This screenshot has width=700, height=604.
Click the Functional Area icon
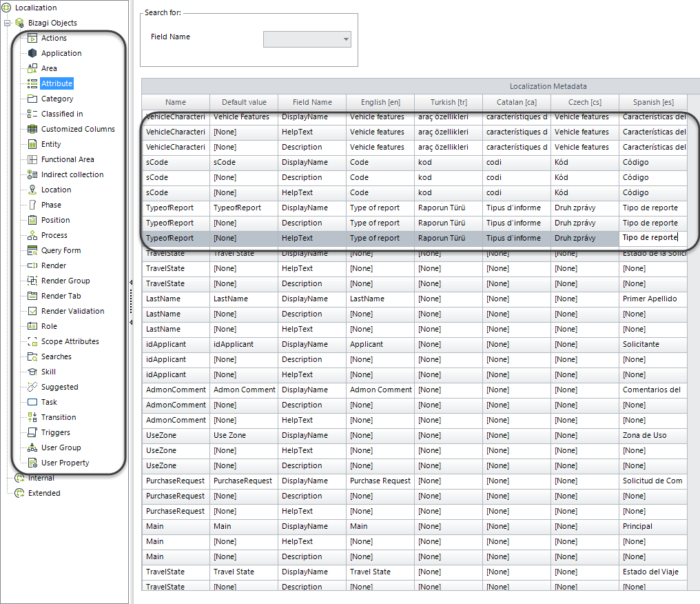click(x=32, y=159)
